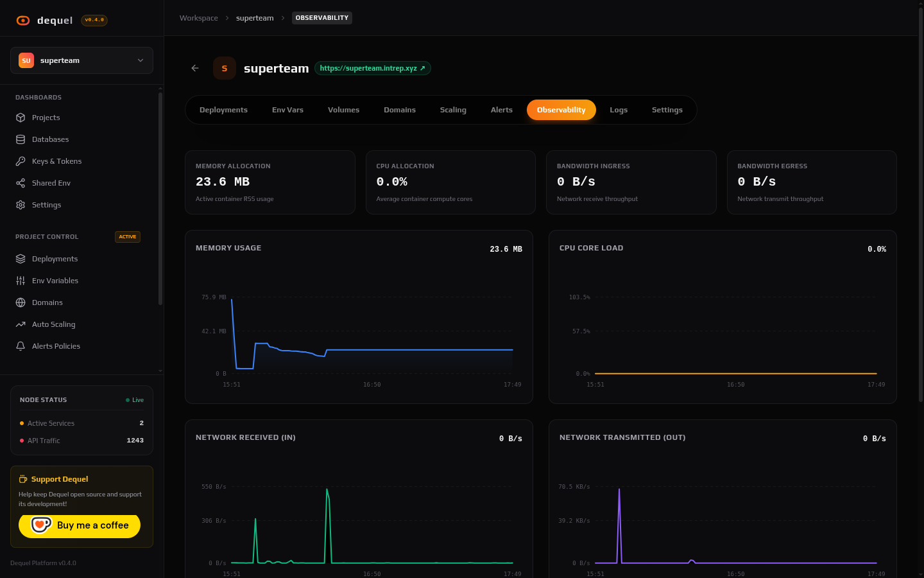Click the dequel logo icon

(23, 21)
